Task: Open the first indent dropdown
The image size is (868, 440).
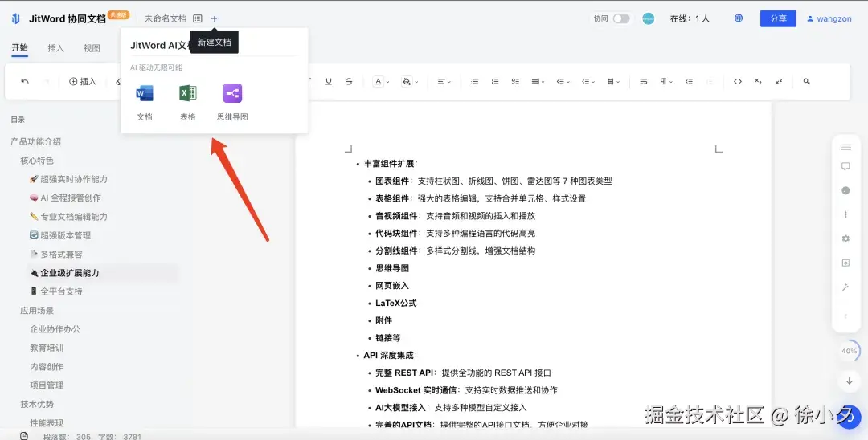Action: click(x=563, y=81)
